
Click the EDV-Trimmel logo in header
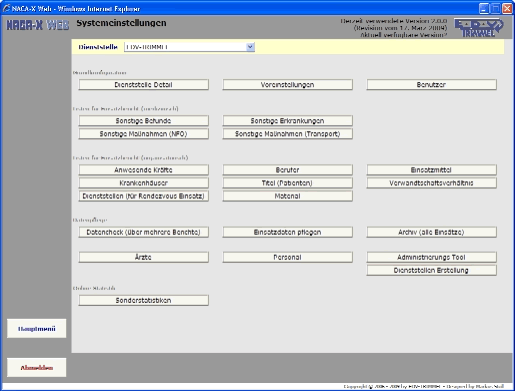coord(479,28)
